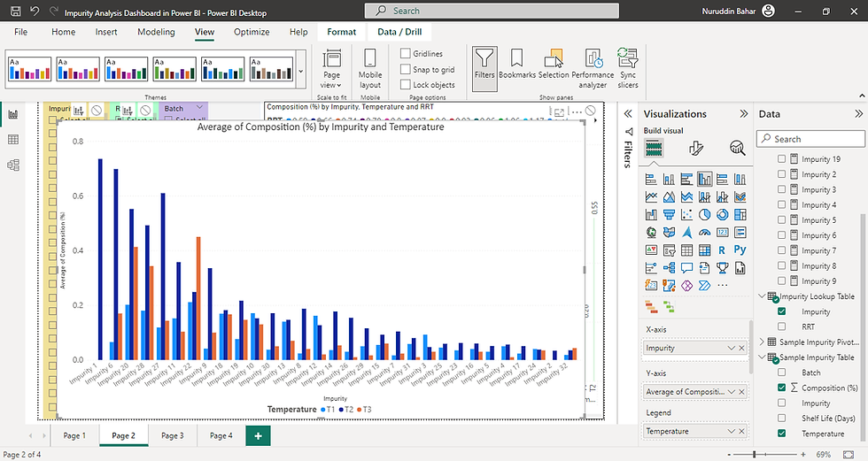This screenshot has width=868, height=461.
Task: Open the Format visual paintbrush tab
Action: (696, 148)
